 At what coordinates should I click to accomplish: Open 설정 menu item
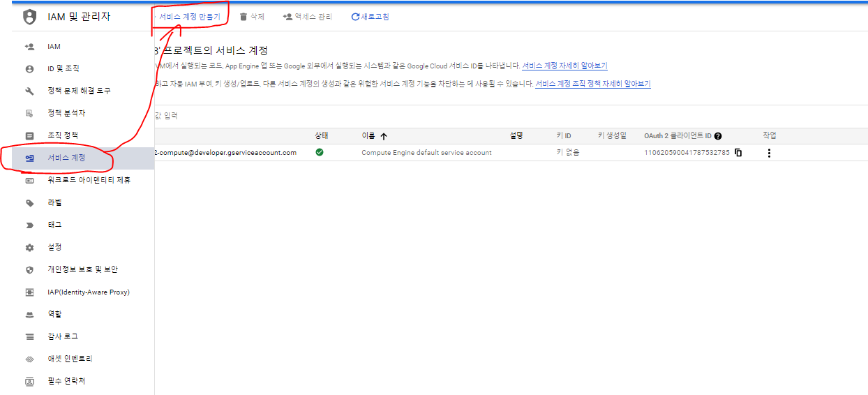(54, 248)
